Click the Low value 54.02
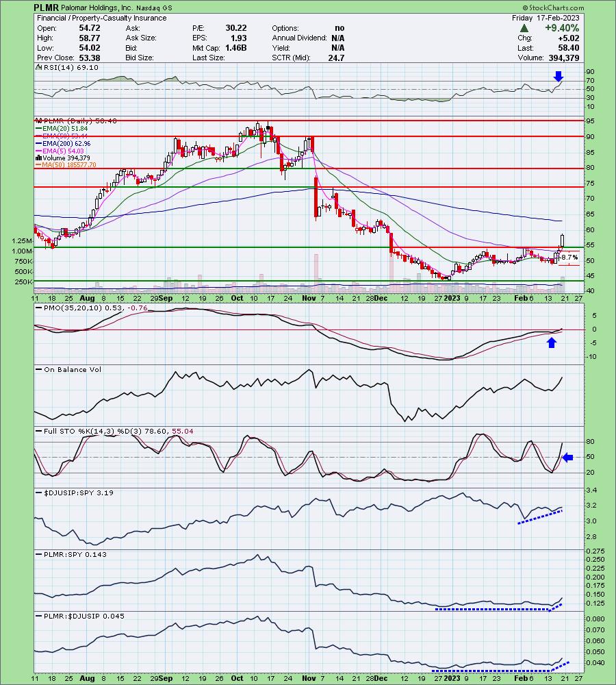The width and height of the screenshot is (616, 685). [x=90, y=48]
